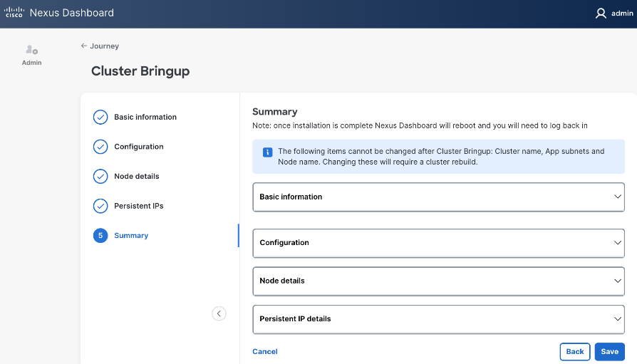Expand the Configuration summary section
This screenshot has width=637, height=364.
[618, 242]
